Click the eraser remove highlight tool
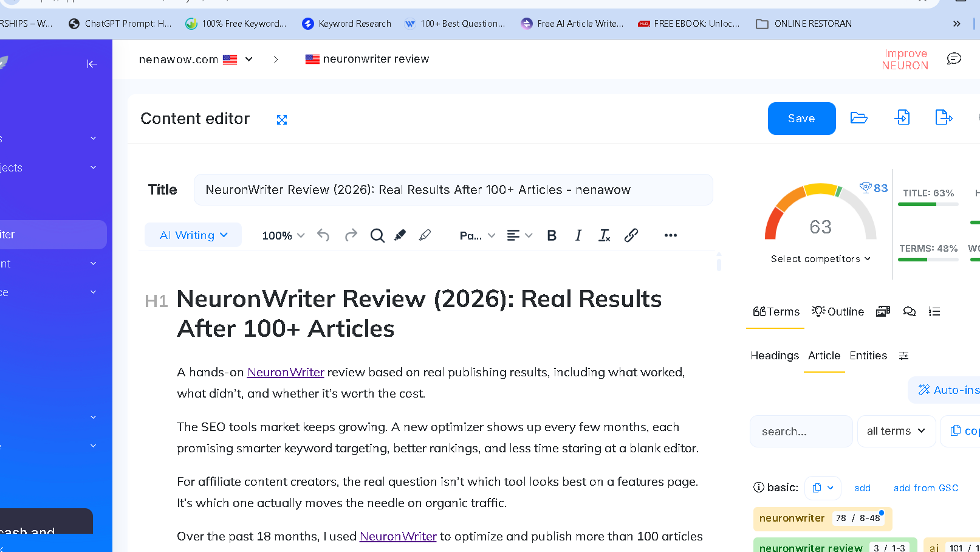This screenshot has height=552, width=980. point(425,235)
